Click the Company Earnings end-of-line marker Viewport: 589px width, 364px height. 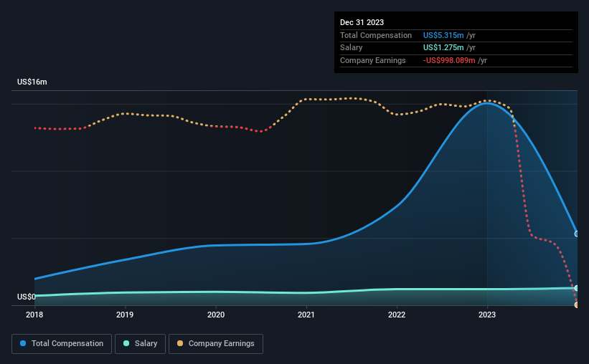[577, 305]
